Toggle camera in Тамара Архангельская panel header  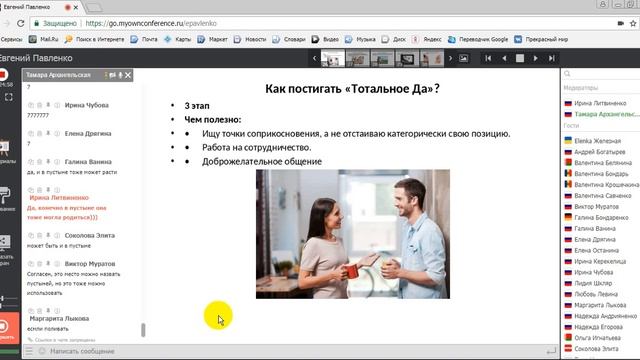113,75
